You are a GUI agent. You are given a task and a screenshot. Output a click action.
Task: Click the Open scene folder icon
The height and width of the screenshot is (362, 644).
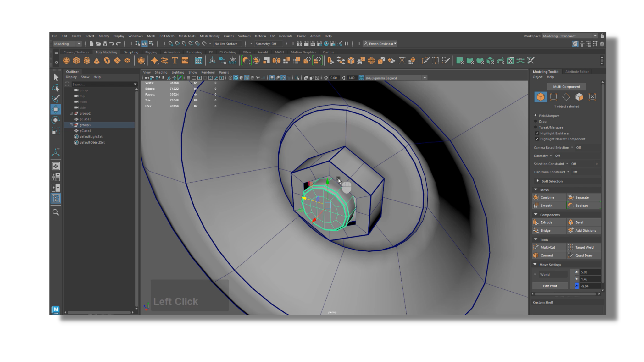tap(98, 44)
